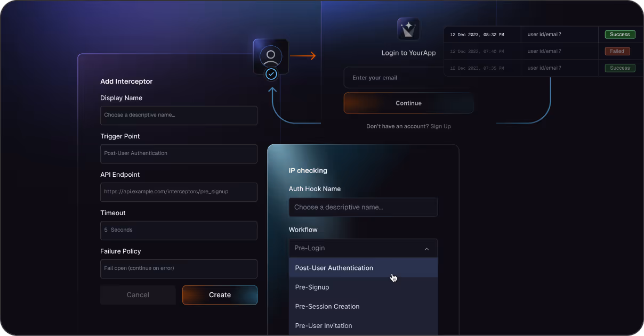Image resolution: width=644 pixels, height=336 pixels.
Task: Click the Create button
Action: pos(220,295)
